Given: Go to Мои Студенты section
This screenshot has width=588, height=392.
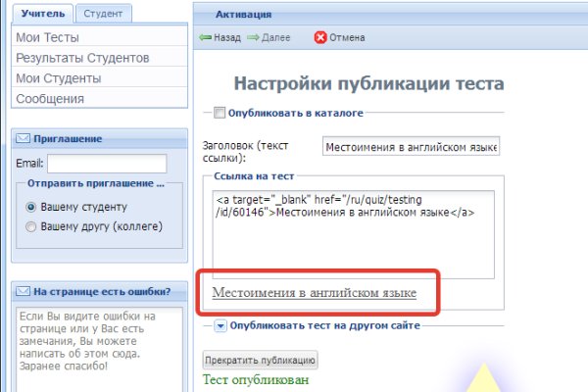Looking at the screenshot, I should click(58, 78).
